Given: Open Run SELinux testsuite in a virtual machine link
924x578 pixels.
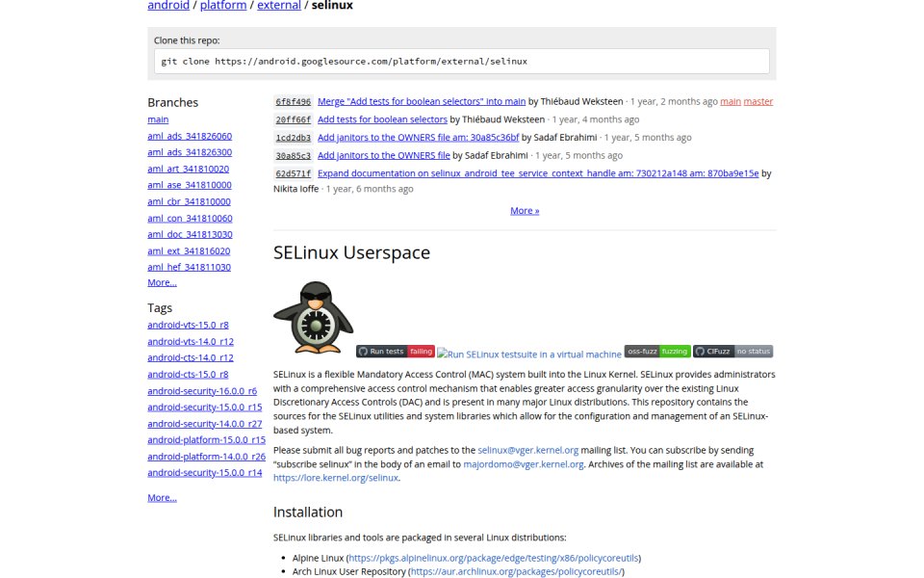Looking at the screenshot, I should pyautogui.click(x=529, y=355).
